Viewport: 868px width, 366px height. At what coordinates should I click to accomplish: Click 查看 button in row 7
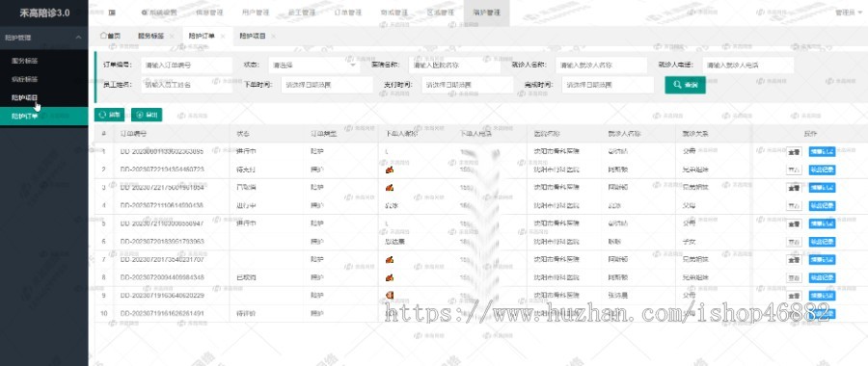pos(794,259)
